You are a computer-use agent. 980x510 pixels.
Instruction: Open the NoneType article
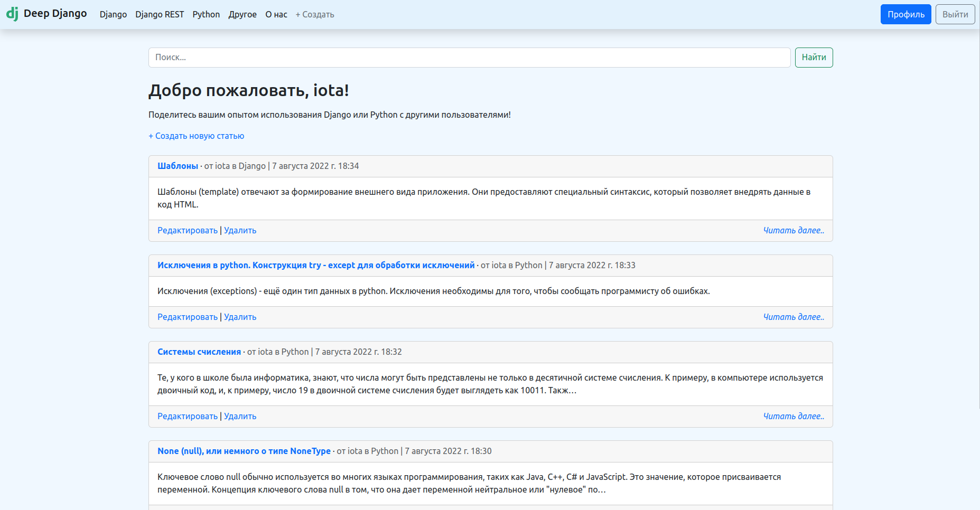click(244, 451)
